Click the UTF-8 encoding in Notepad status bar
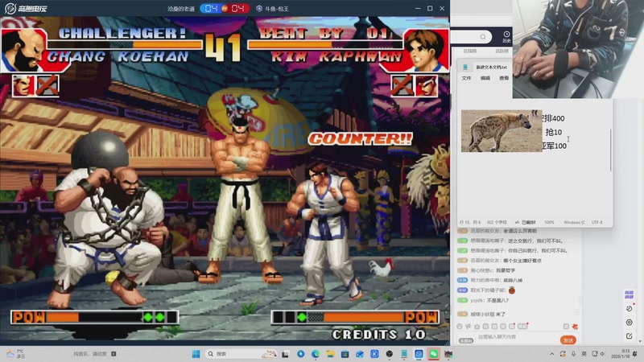644x362 pixels. (x=597, y=223)
